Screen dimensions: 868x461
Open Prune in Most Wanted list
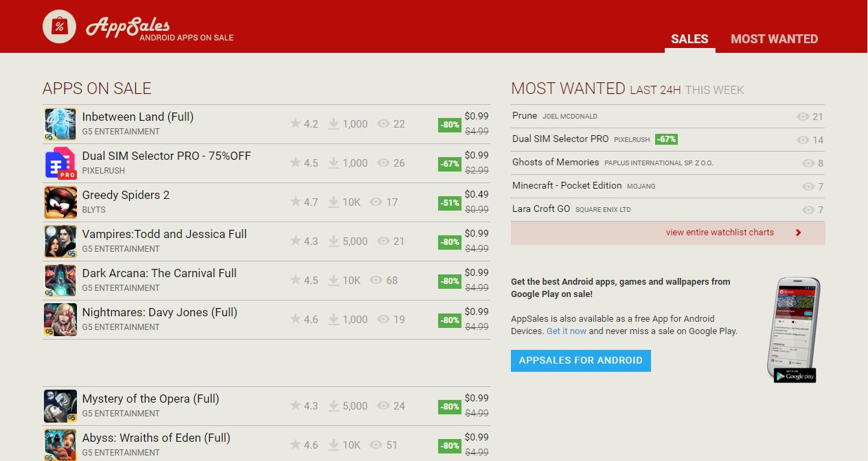pyautogui.click(x=525, y=115)
